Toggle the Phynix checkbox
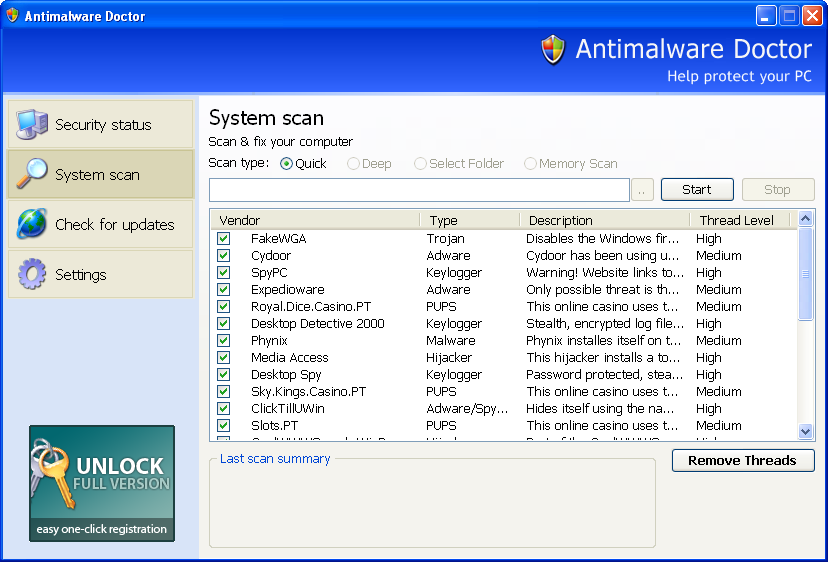 coord(223,340)
